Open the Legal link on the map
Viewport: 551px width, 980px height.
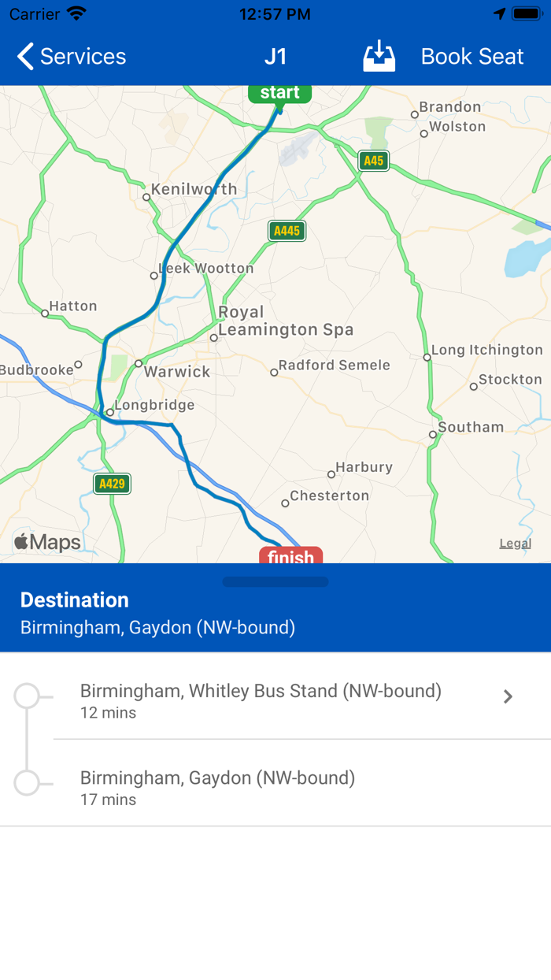515,543
